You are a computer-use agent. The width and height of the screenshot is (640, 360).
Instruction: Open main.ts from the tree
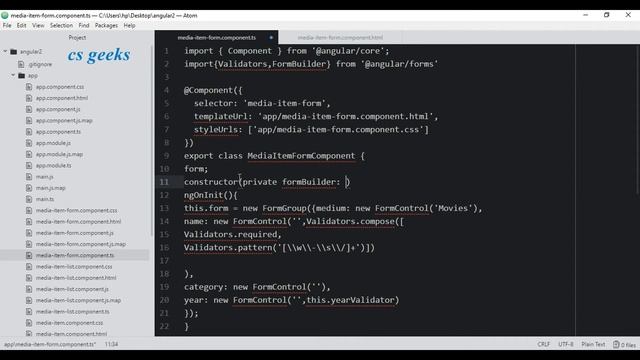click(x=45, y=199)
